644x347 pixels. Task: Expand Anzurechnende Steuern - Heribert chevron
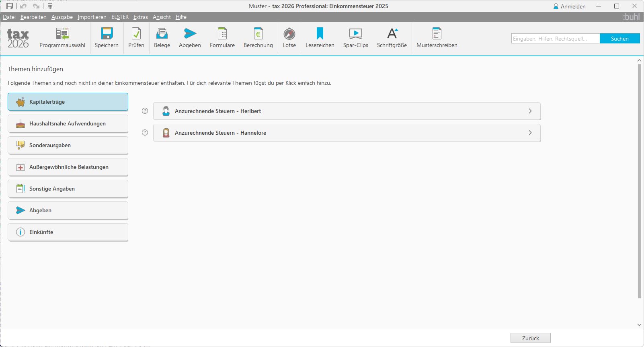530,111
